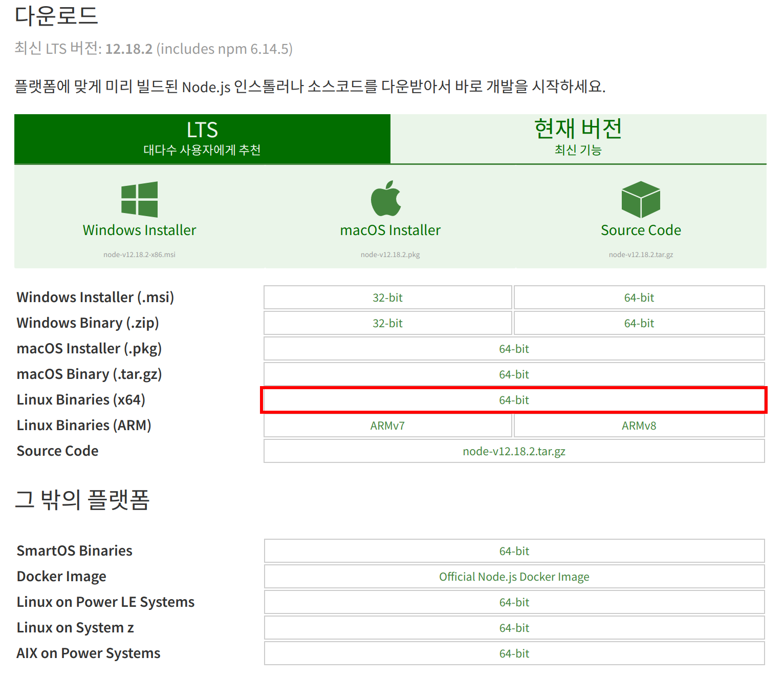Viewport: 784px width, 678px height.
Task: Download 64-bit macOS Binary (.tar.gz)
Action: [514, 374]
